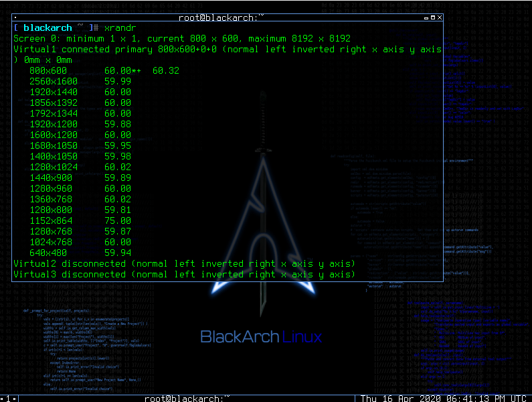Select the 1152x864 resolution entry

[x=51, y=221]
